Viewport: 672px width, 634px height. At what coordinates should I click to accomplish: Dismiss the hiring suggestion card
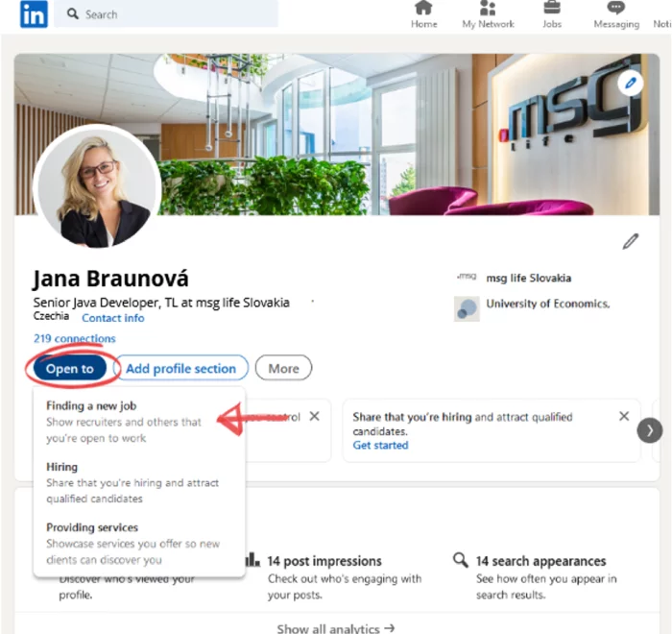tap(624, 416)
